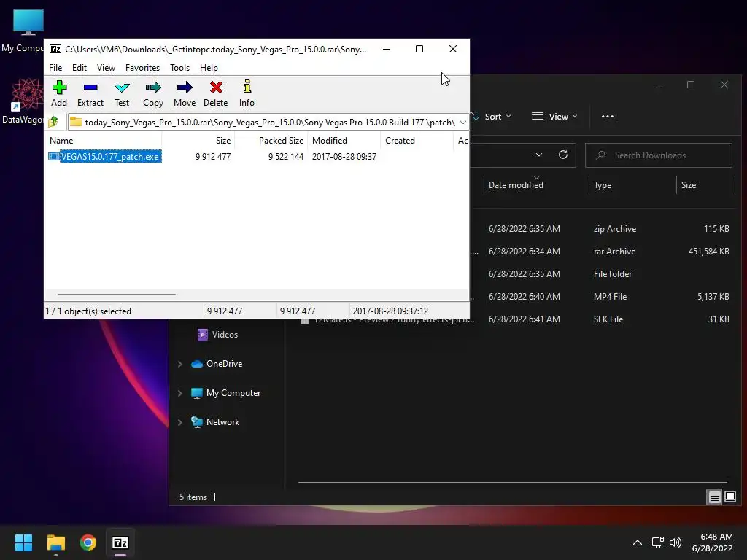This screenshot has height=560, width=747.
Task: Open the File menu in 7-Zip
Action: click(x=55, y=68)
